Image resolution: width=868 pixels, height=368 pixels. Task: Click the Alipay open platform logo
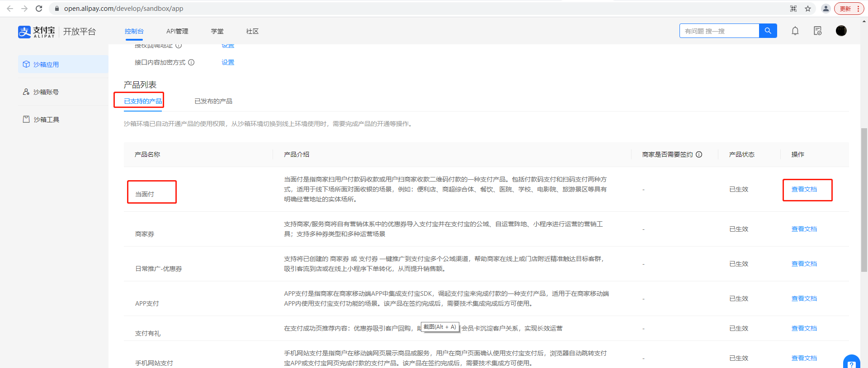click(x=57, y=31)
